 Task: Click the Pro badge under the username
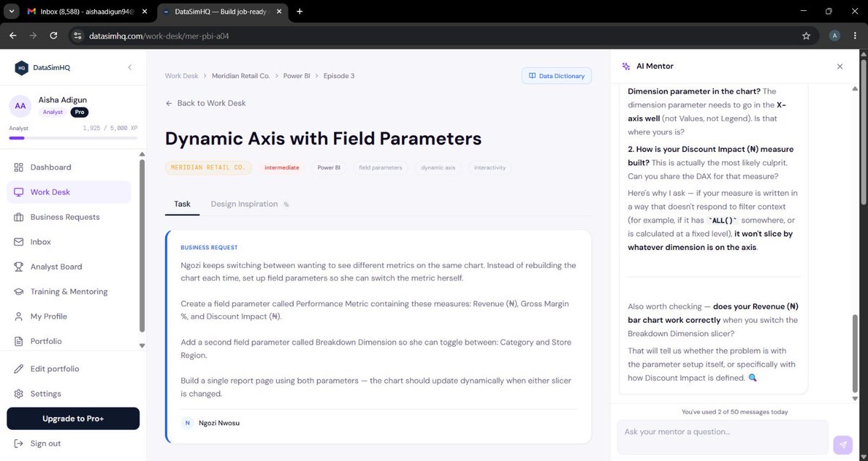(80, 112)
